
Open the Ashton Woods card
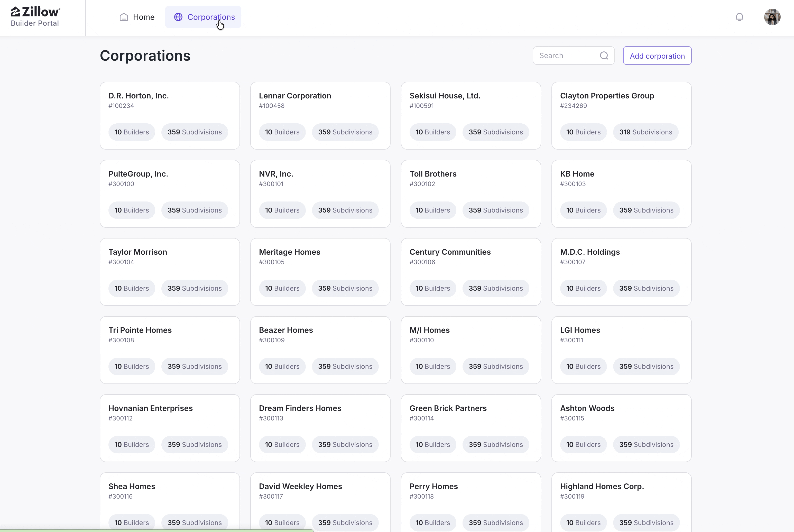(x=621, y=428)
